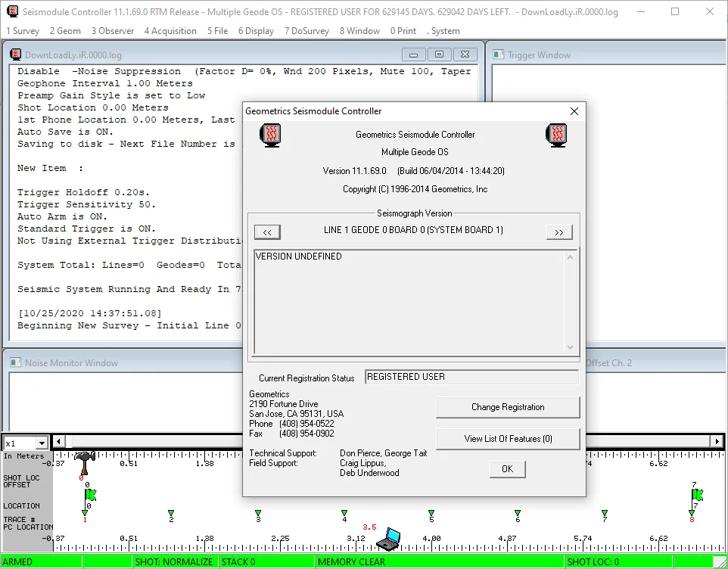
Task: Click the version text box down arrow
Action: click(570, 347)
